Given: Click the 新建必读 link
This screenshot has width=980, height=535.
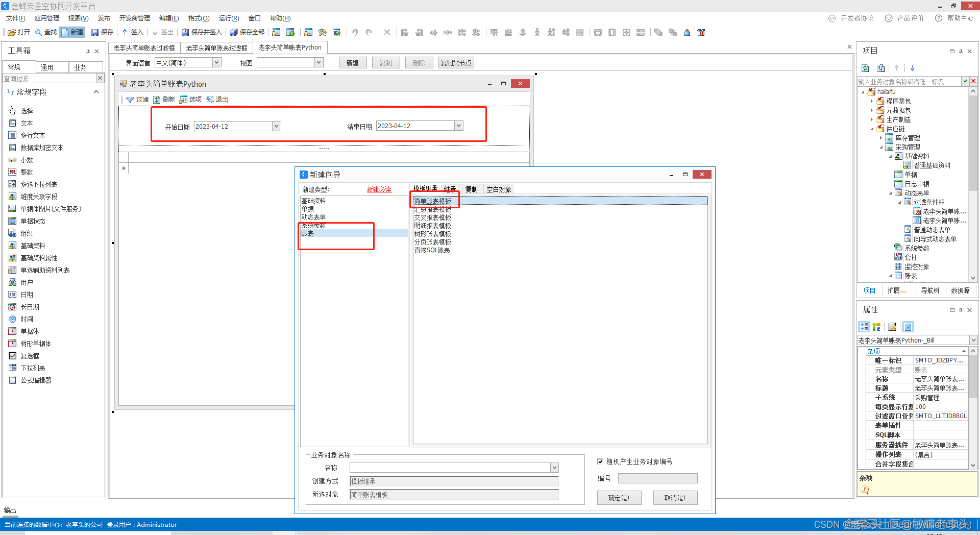Looking at the screenshot, I should pyautogui.click(x=379, y=189).
